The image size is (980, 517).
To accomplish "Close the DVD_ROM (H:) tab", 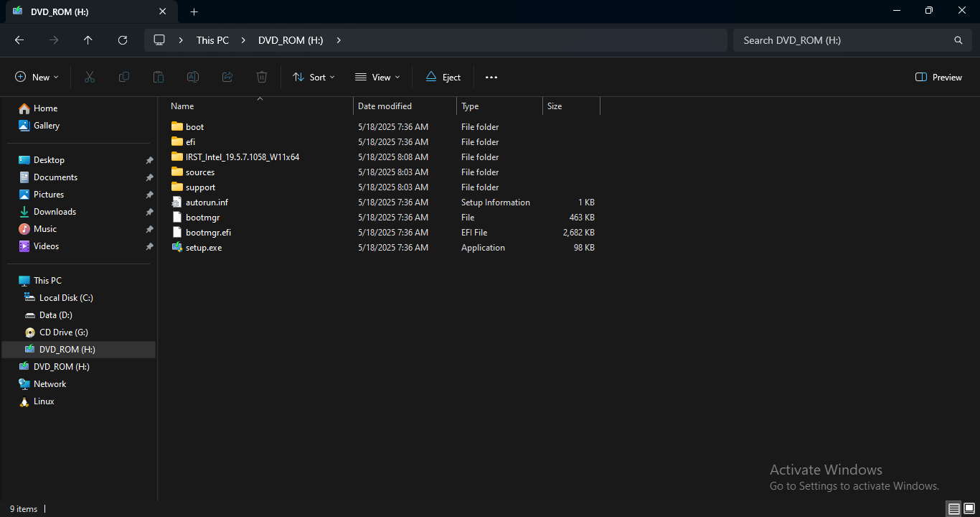I will click(x=163, y=11).
